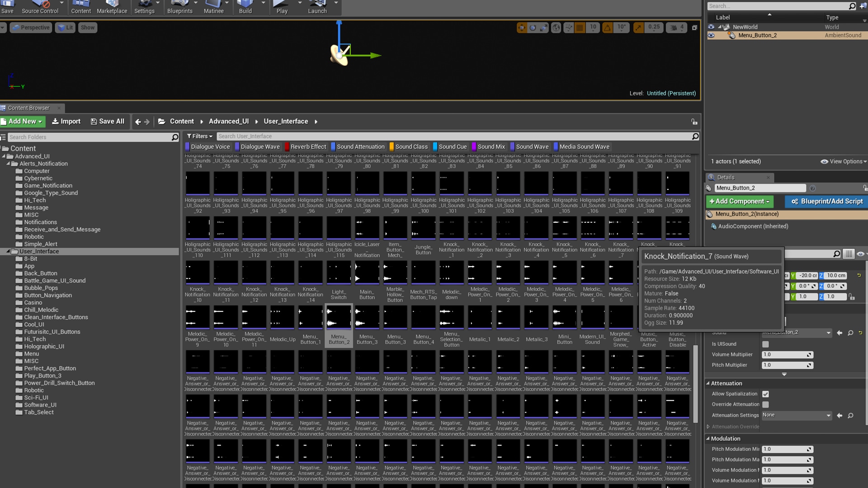Select the scale transform tool

543,28
